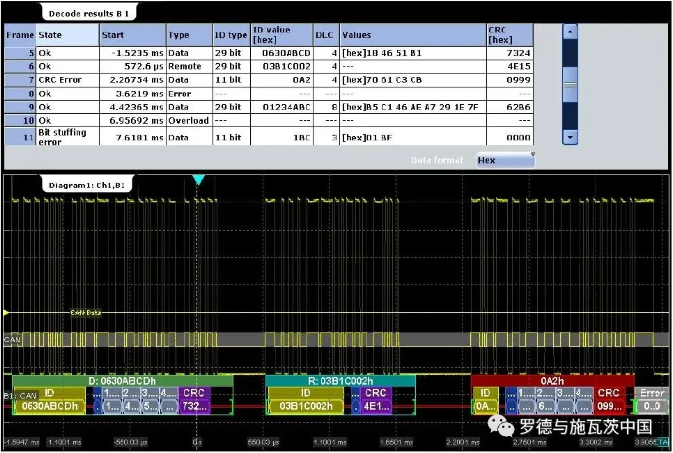This screenshot has height=453, width=673.
Task: Click the B1: CAN bus label
Action: pyautogui.click(x=21, y=395)
